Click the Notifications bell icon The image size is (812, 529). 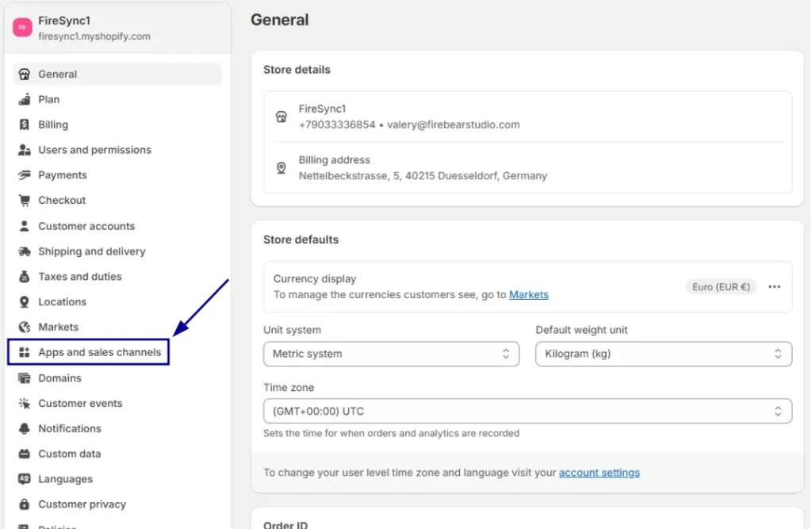click(x=24, y=428)
